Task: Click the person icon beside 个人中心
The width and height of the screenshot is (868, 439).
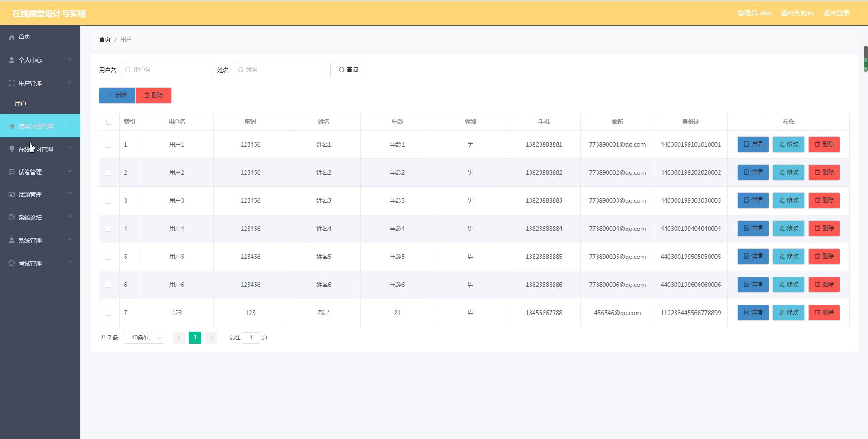Action: pyautogui.click(x=12, y=60)
